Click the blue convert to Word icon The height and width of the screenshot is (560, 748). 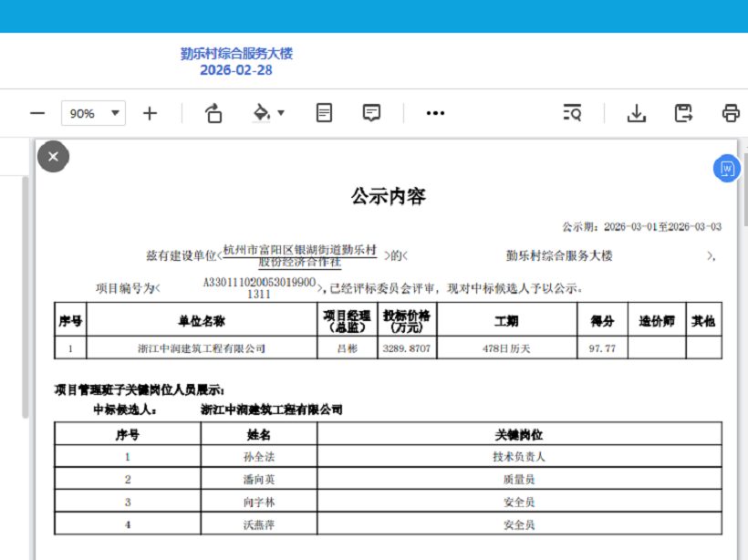(727, 169)
